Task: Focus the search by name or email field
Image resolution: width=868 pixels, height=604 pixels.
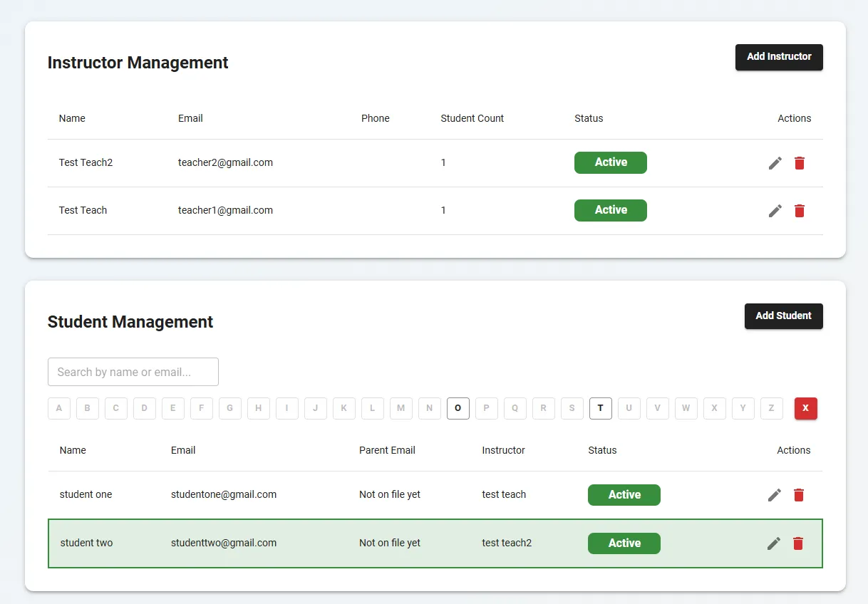Action: point(133,372)
